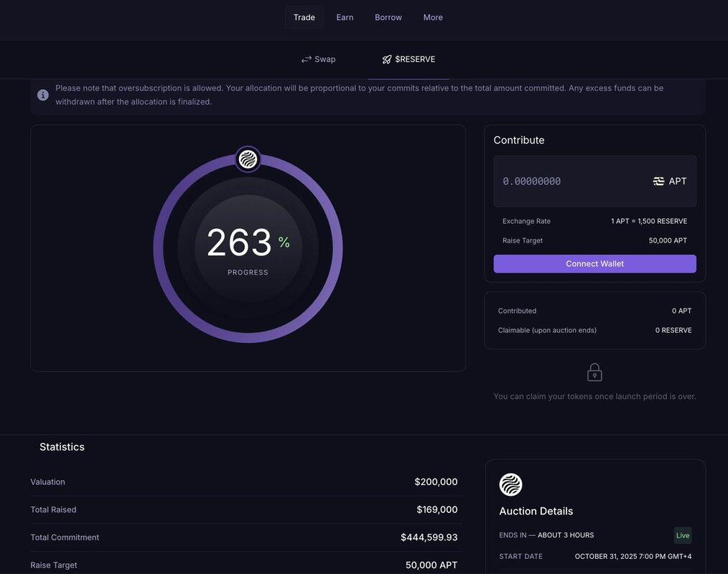The image size is (728, 574).
Task: Click the APT token icon in Contribute
Action: coord(658,182)
